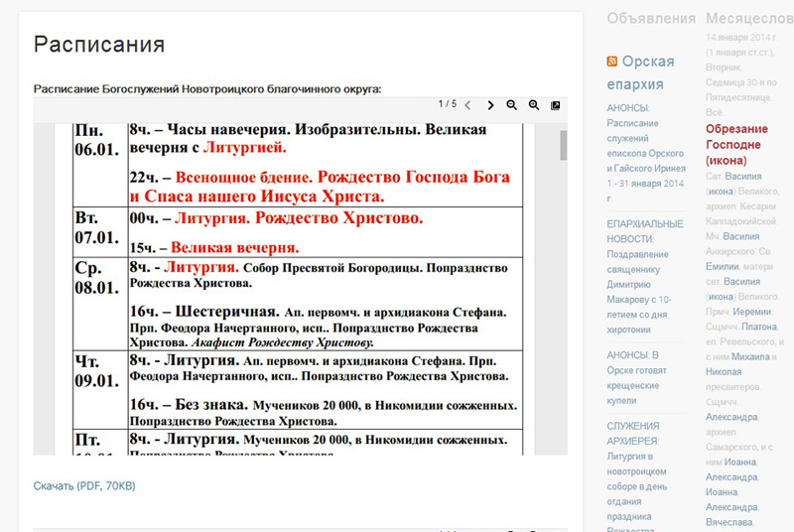The width and height of the screenshot is (794, 532).
Task: Open the document in a new window
Action: (x=556, y=105)
